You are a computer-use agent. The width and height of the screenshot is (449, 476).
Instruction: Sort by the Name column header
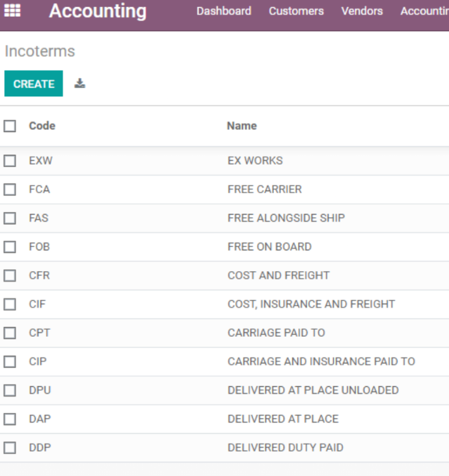[242, 126]
